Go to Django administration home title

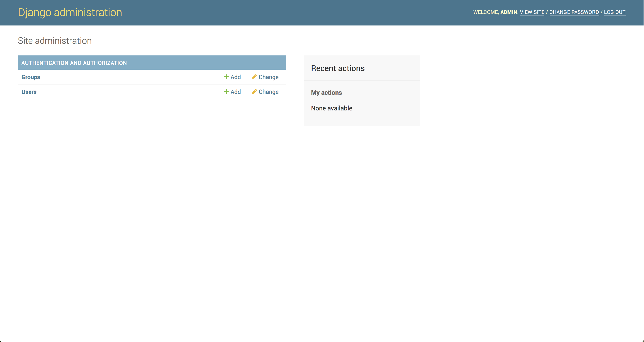click(70, 12)
